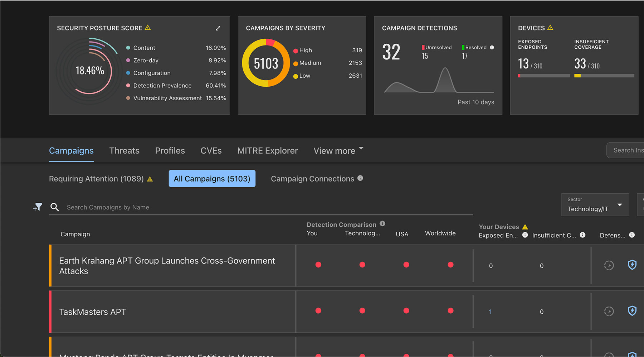Click the Exposed Endpoints progress bar

pos(544,76)
